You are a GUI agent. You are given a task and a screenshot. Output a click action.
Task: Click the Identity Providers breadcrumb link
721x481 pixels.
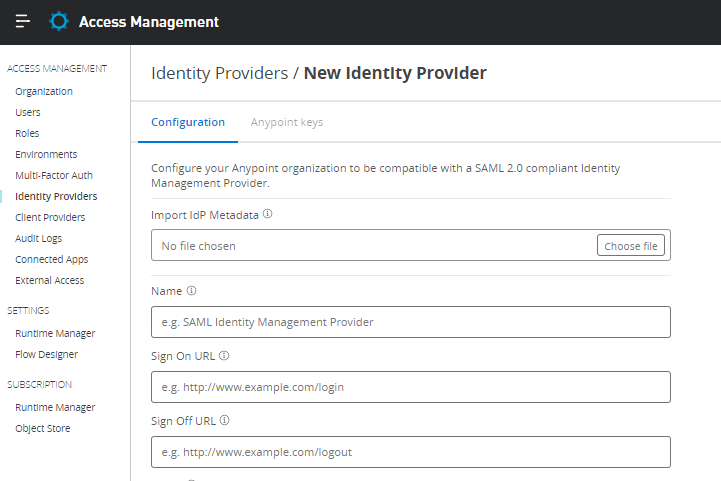pos(220,73)
